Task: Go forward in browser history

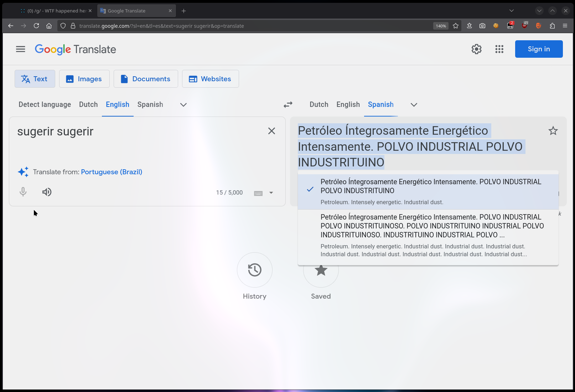Action: 24,26
